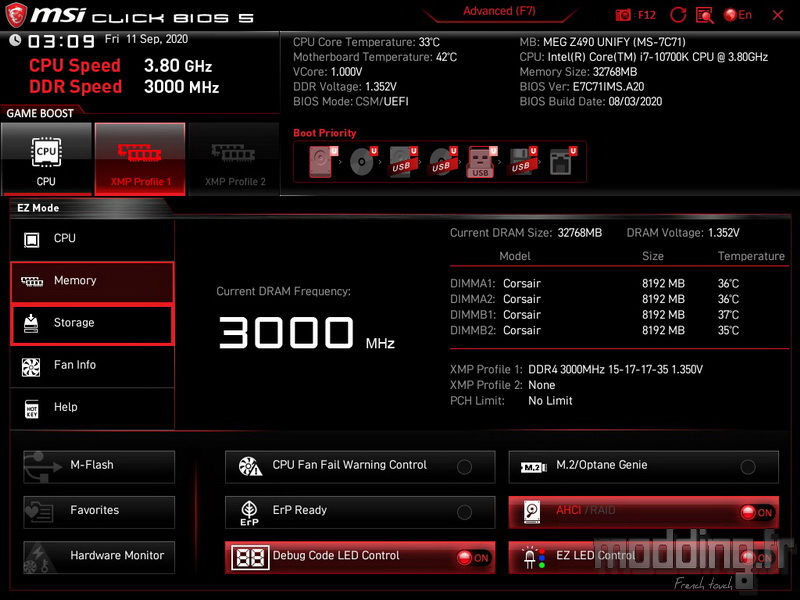
Task: Click XMP Profile 1 timing details line
Action: [x=577, y=369]
